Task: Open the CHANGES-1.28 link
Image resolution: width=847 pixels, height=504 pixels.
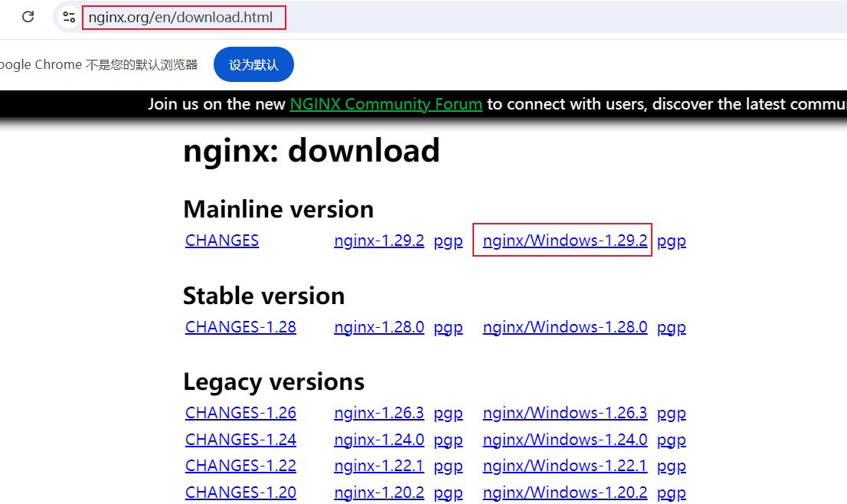Action: coord(240,327)
